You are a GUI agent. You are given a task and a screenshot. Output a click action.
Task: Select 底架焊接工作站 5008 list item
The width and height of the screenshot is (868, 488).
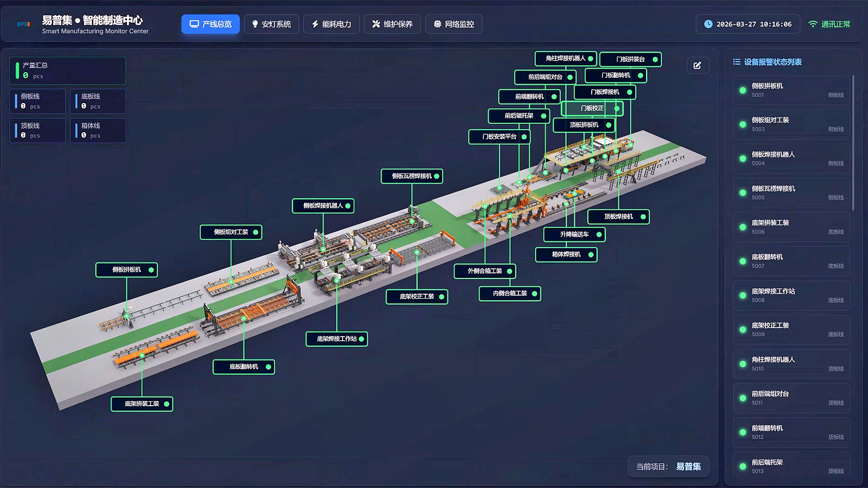point(791,296)
